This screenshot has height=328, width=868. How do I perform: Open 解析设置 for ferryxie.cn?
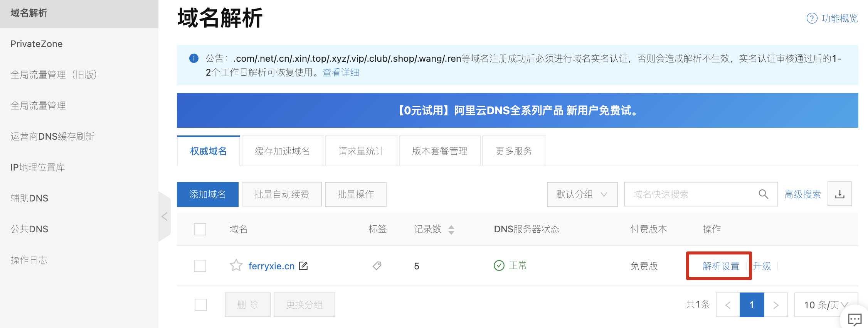tap(720, 266)
